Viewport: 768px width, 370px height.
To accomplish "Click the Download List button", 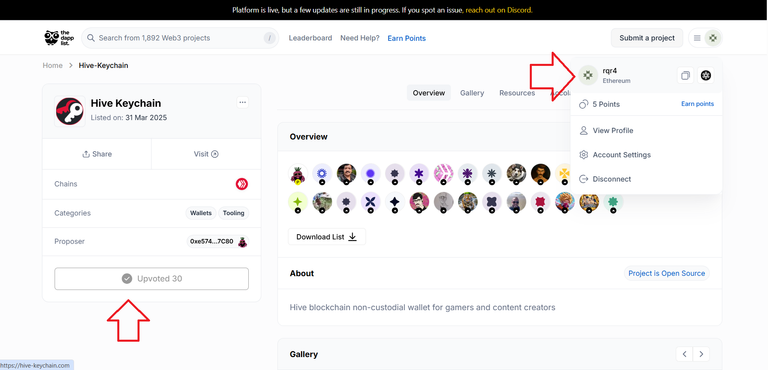I will 327,237.
